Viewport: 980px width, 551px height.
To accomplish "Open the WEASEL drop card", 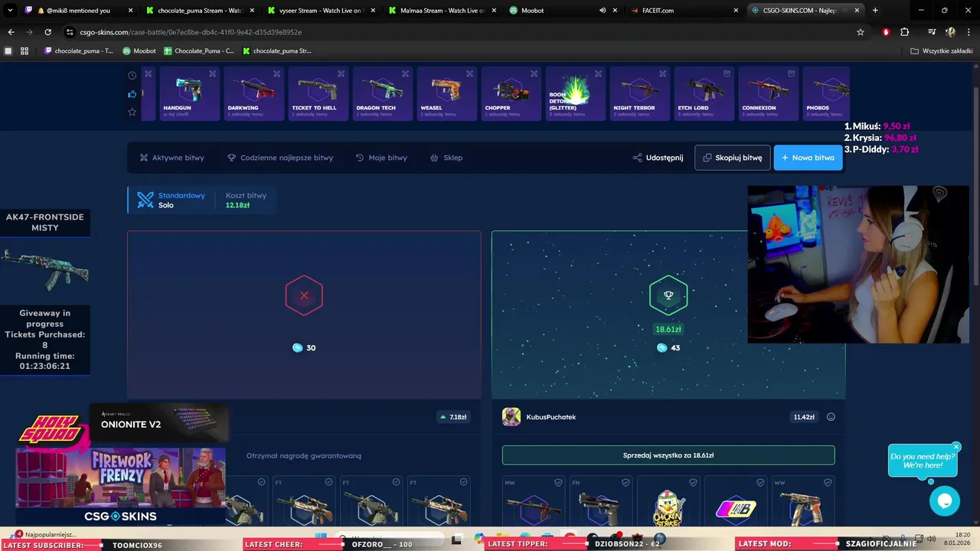I will click(x=446, y=93).
